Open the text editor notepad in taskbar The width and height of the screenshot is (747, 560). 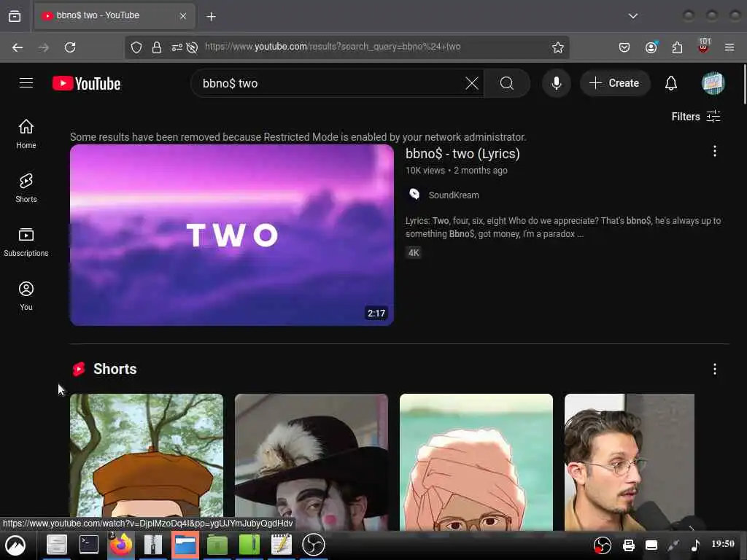pos(281,545)
